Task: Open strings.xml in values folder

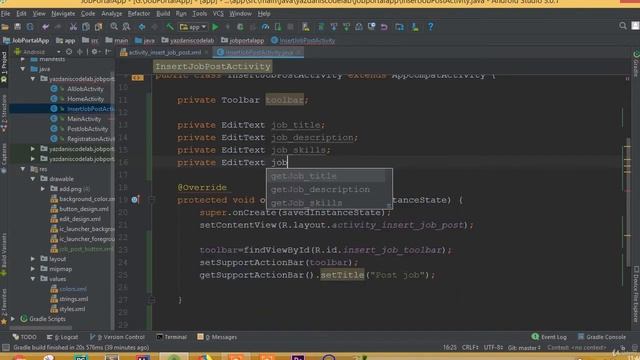Action: pos(73,299)
